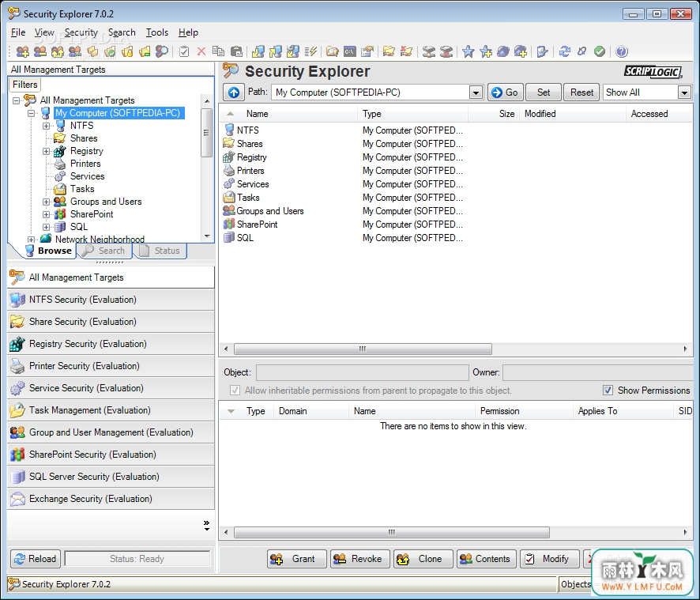Click the Grant button at bottom

coord(297,559)
